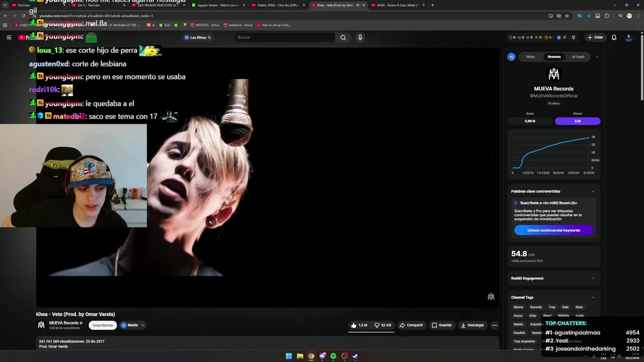The image size is (644, 362).
Task: Click the Remix button
Action: click(129, 325)
